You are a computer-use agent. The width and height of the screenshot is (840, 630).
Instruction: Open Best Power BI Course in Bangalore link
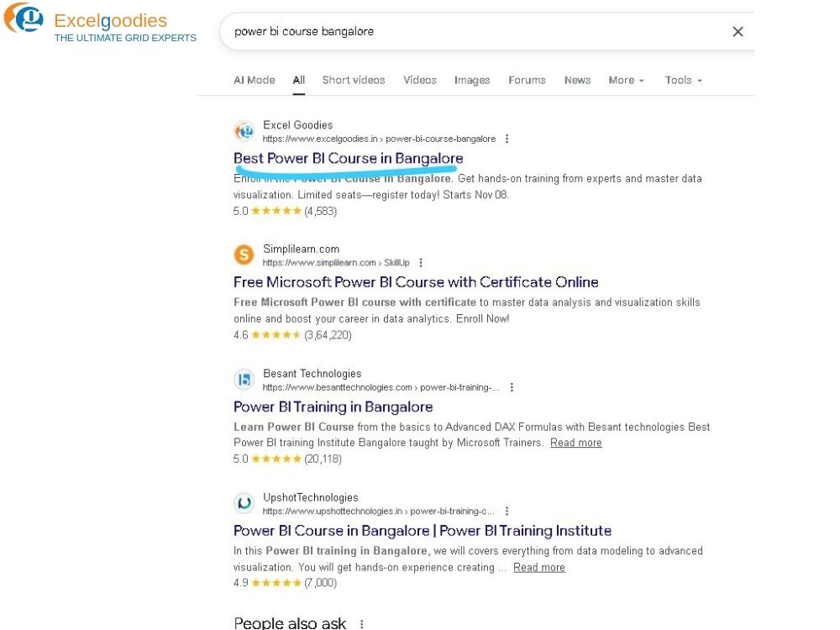coord(348,158)
